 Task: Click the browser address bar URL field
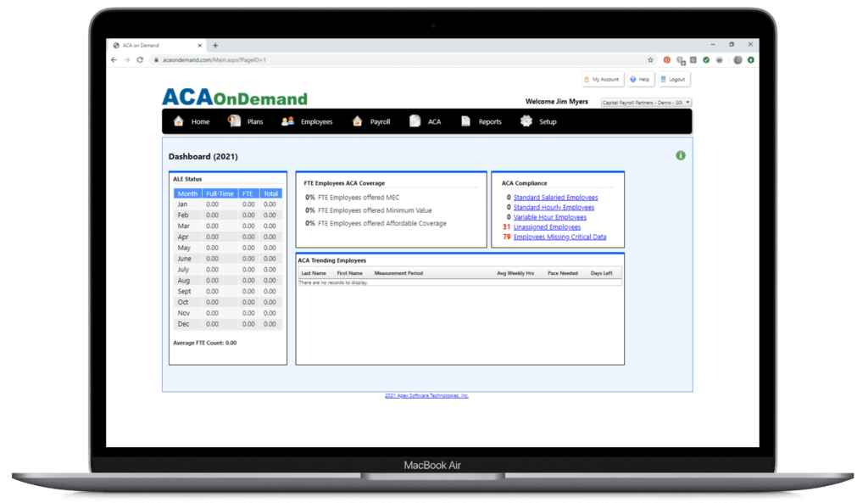point(381,60)
